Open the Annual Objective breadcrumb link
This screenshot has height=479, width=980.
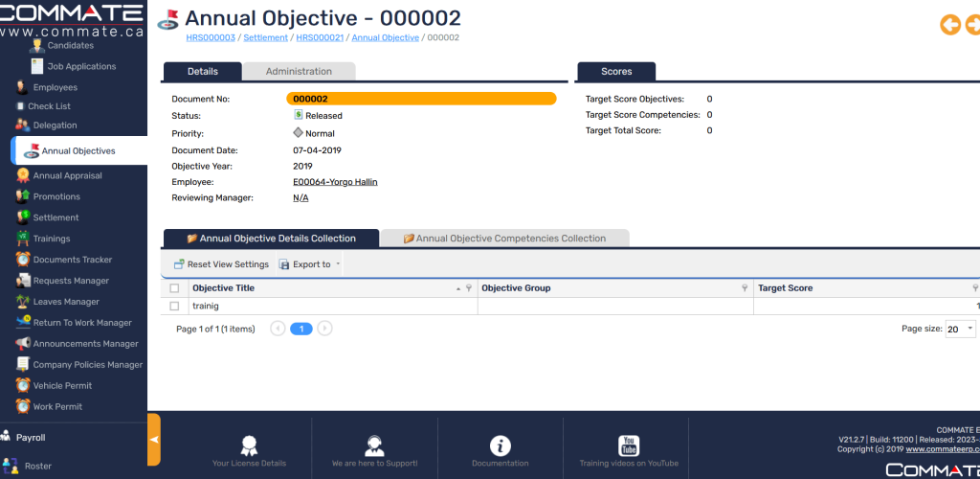(386, 37)
